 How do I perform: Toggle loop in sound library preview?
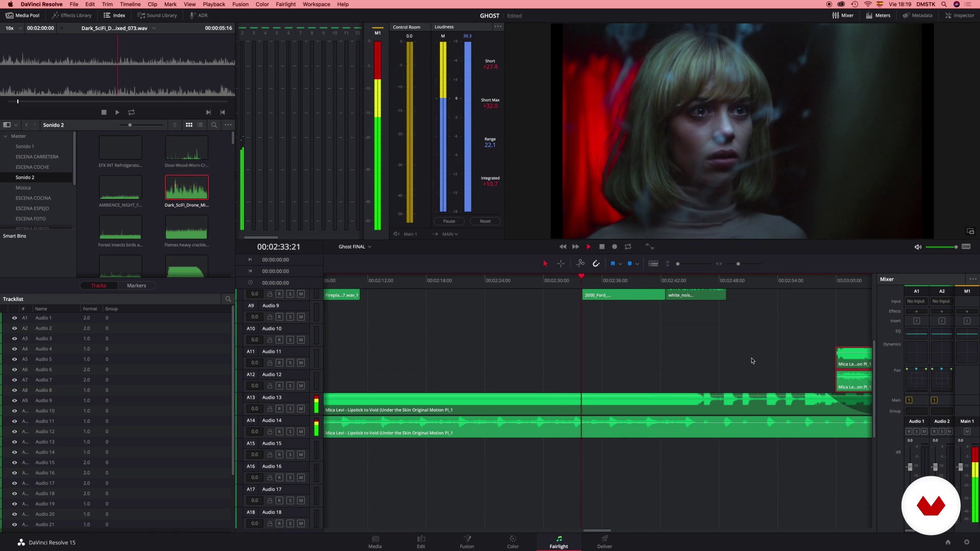(x=131, y=112)
